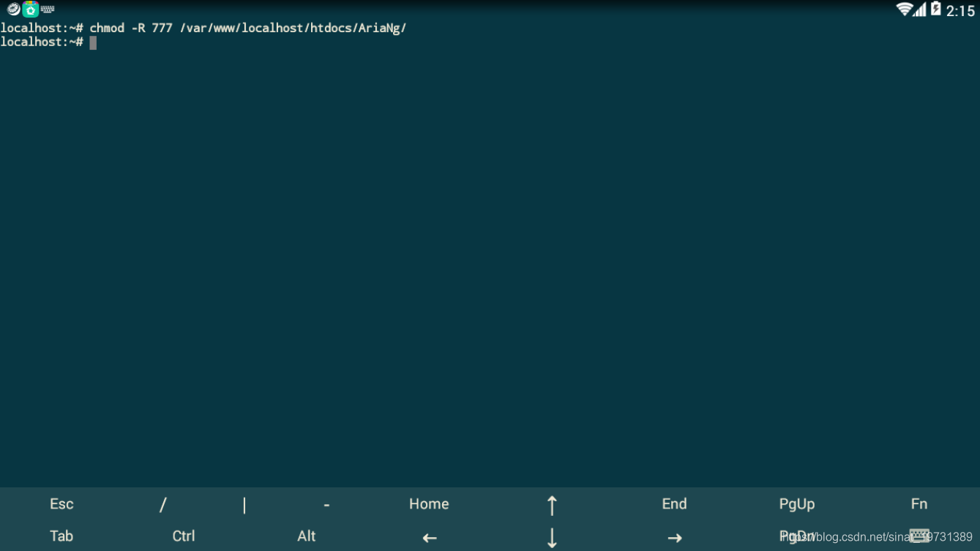The height and width of the screenshot is (551, 980).
Task: Tap the right arrow key
Action: click(x=675, y=538)
